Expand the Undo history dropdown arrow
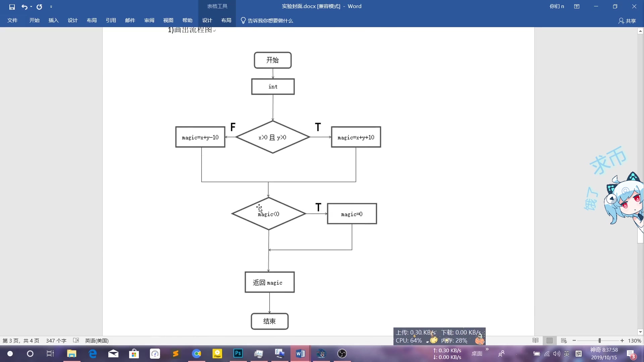644x362 pixels. 31,7
